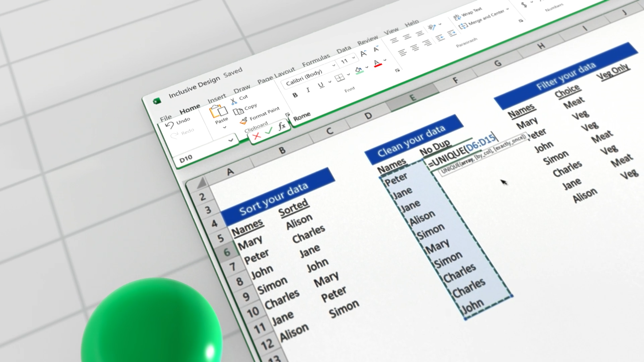Open the font size 11 dropdown
The height and width of the screenshot is (362, 644).
point(354,58)
